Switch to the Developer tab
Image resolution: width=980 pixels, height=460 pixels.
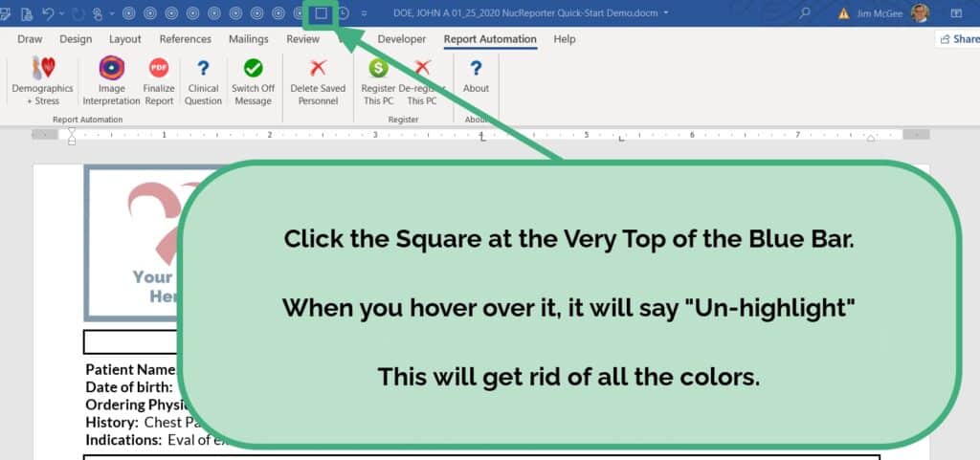pos(402,39)
